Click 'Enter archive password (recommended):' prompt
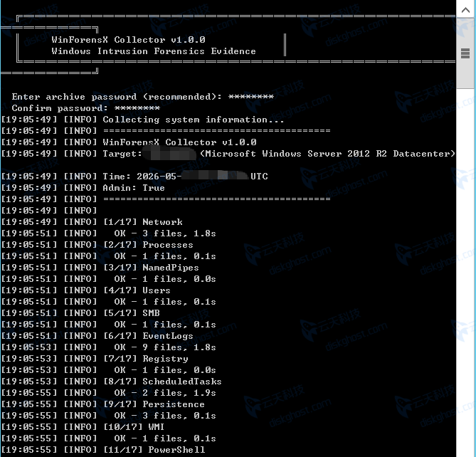476x457 pixels. pos(117,97)
